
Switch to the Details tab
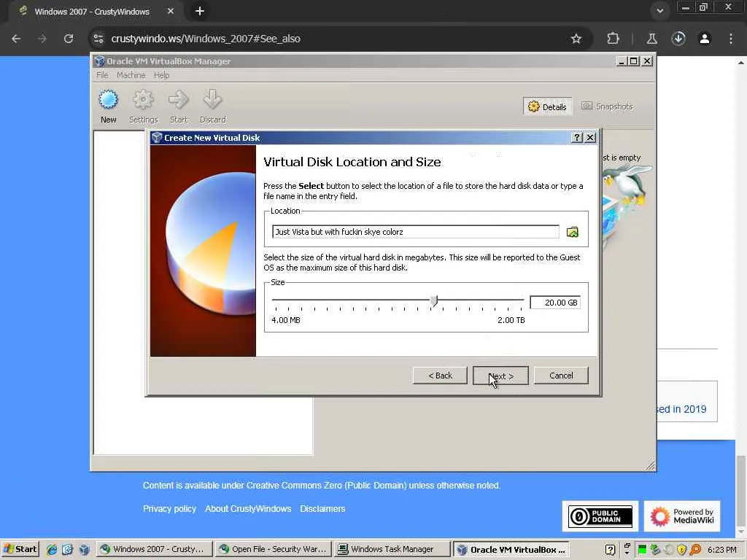(x=547, y=106)
